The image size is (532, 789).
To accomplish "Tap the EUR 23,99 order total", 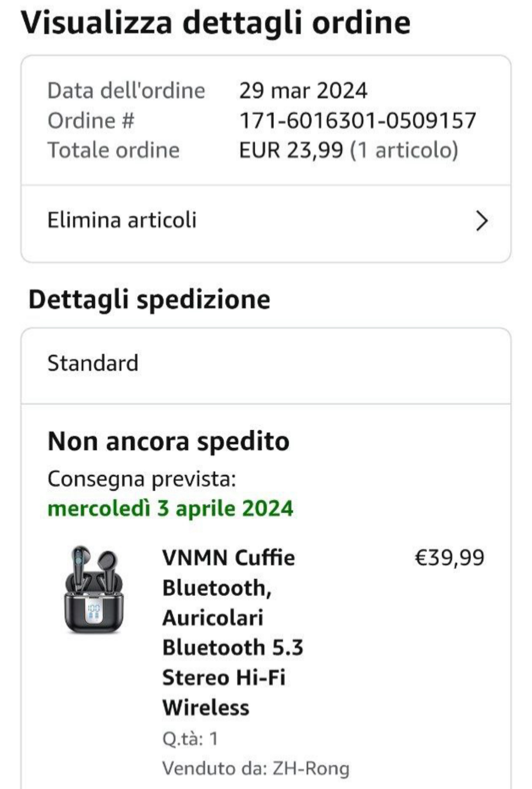I will click(291, 150).
